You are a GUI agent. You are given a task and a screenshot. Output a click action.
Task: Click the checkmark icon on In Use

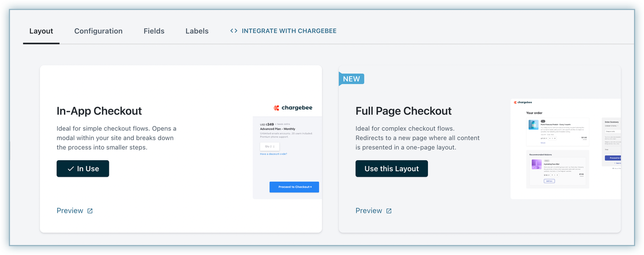point(71,169)
